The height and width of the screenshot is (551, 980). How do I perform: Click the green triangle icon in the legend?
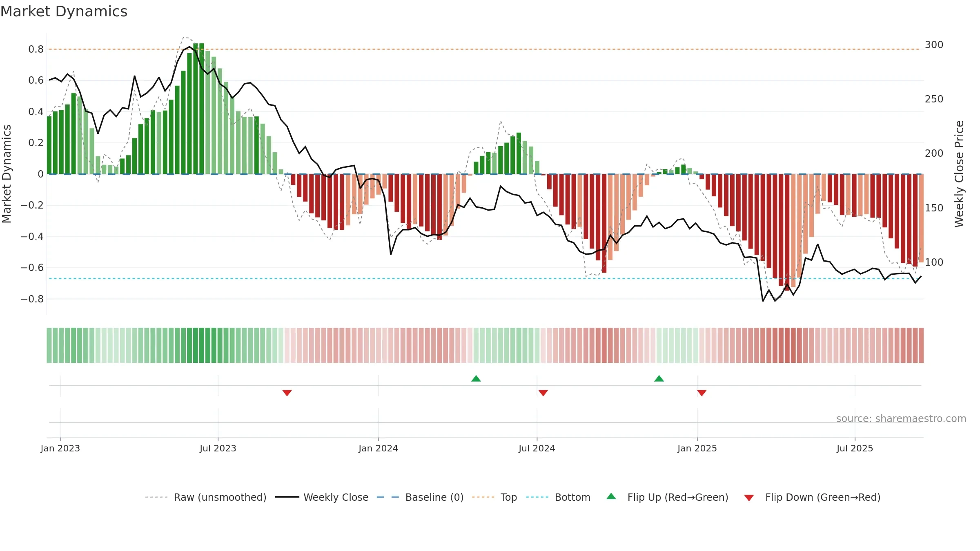(611, 496)
